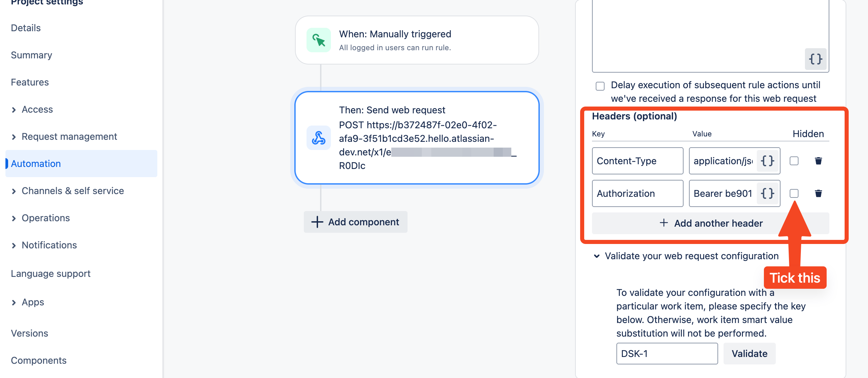Delete the Content-Type header row
The width and height of the screenshot is (868, 378).
(818, 161)
